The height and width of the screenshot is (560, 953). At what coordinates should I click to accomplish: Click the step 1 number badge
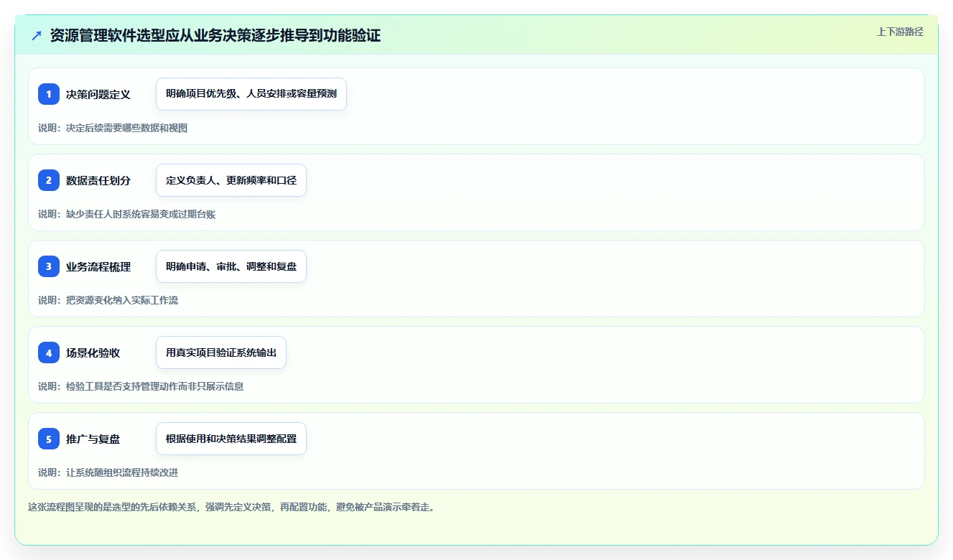49,94
